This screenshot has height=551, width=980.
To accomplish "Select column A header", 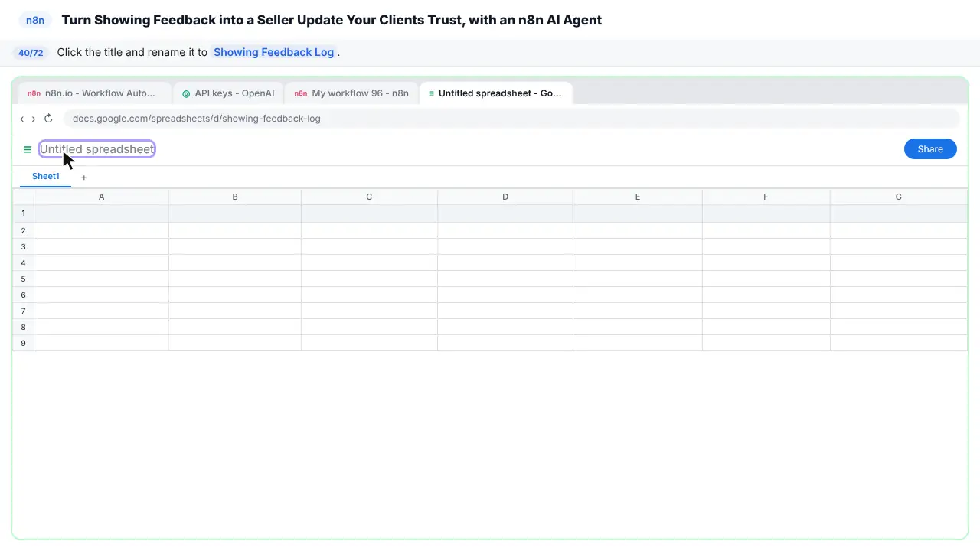I will point(101,197).
